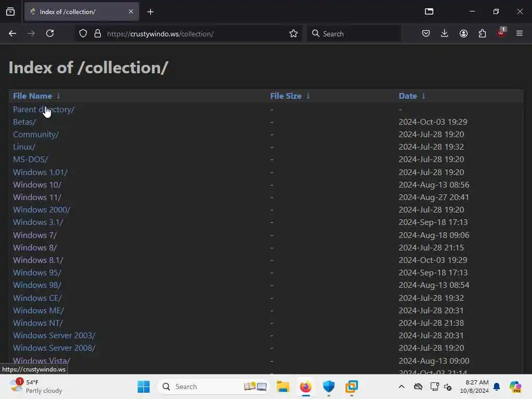Click the File Name descending sort arrow
Viewport: 532px width, 399px height.
[x=58, y=96]
